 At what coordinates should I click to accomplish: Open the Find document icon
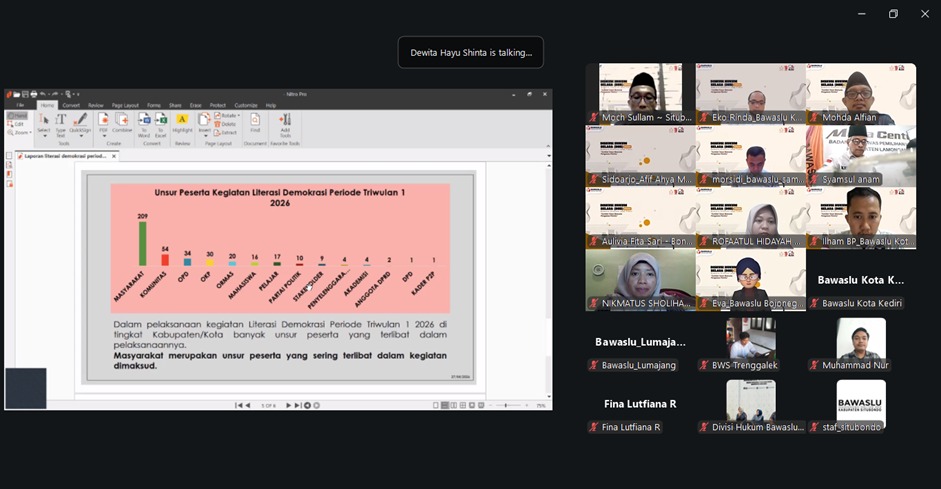click(x=255, y=120)
